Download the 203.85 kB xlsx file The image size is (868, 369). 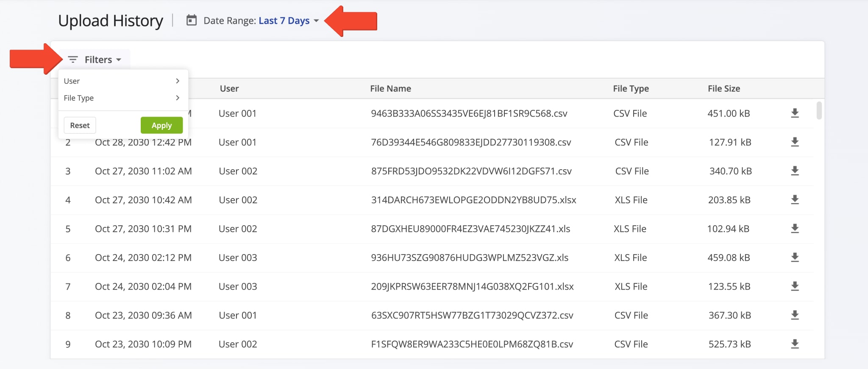795,200
